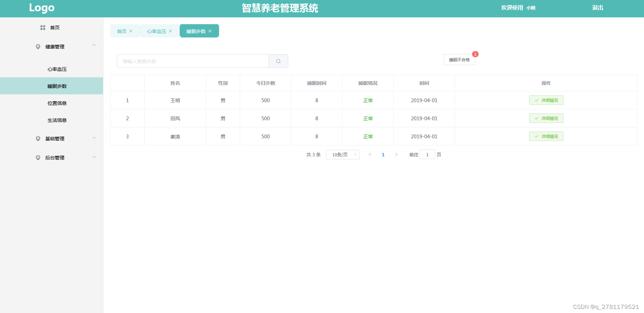Collapse the 健康管理 menu chevron
This screenshot has height=313, width=644.
pos(94,45)
